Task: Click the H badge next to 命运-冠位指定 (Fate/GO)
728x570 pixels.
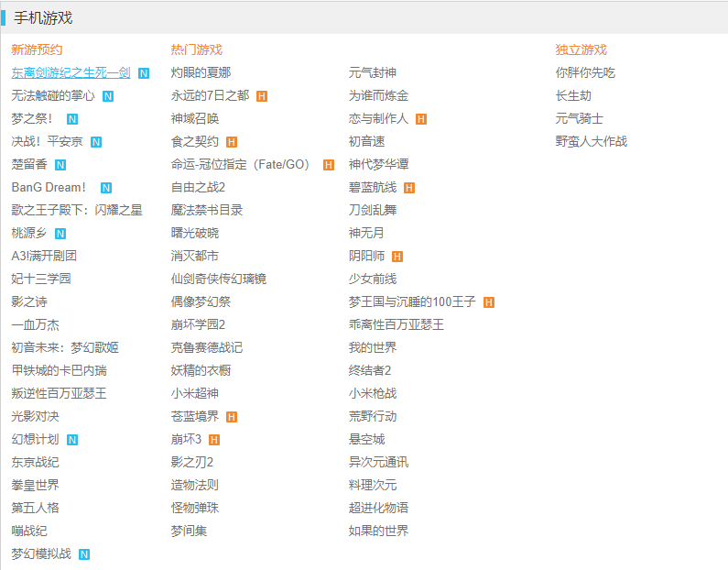Action: pyautogui.click(x=329, y=165)
